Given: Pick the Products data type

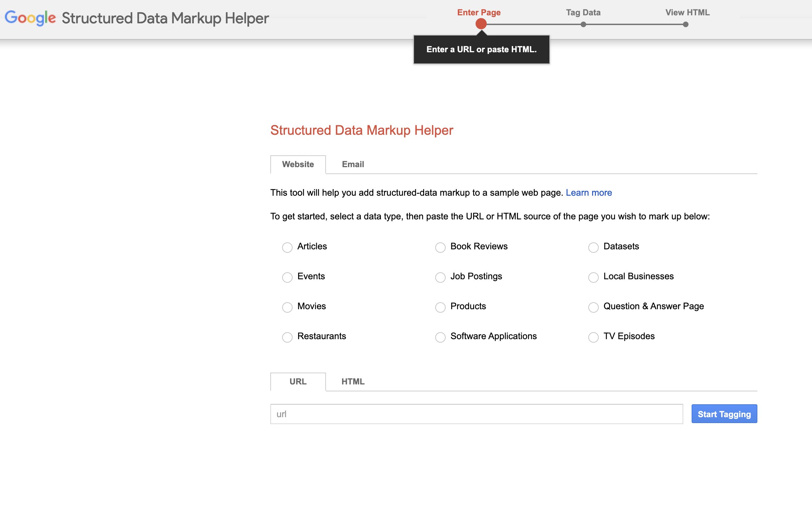Looking at the screenshot, I should click(440, 307).
